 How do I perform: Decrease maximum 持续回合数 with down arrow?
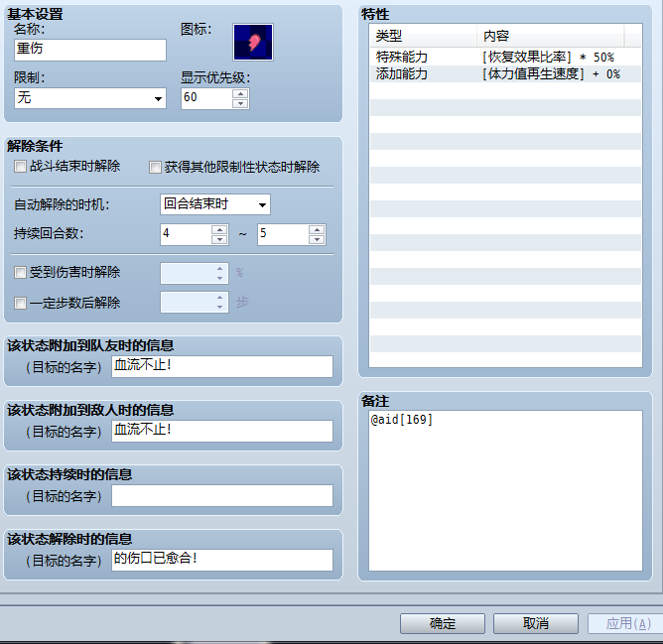pos(317,240)
